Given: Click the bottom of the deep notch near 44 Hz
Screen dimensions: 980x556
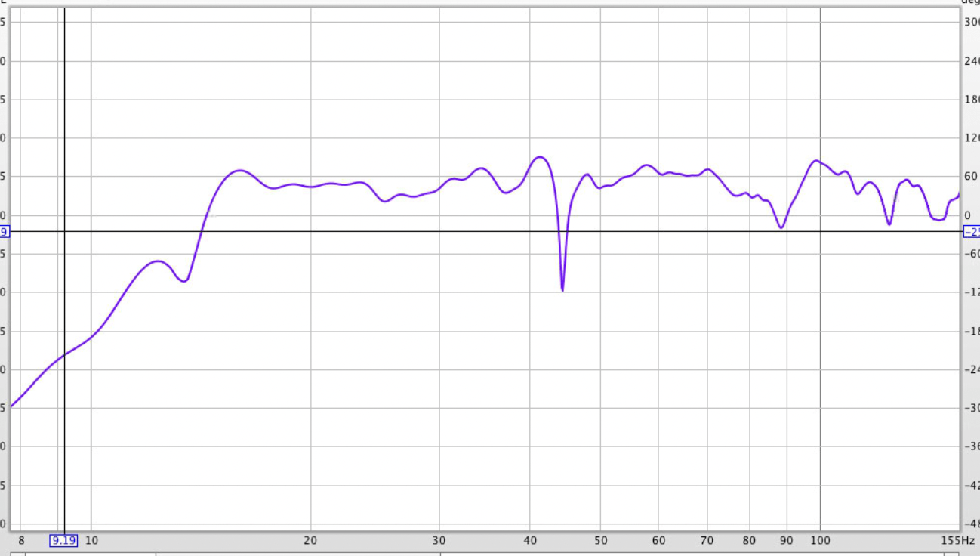Looking at the screenshot, I should coord(562,290).
